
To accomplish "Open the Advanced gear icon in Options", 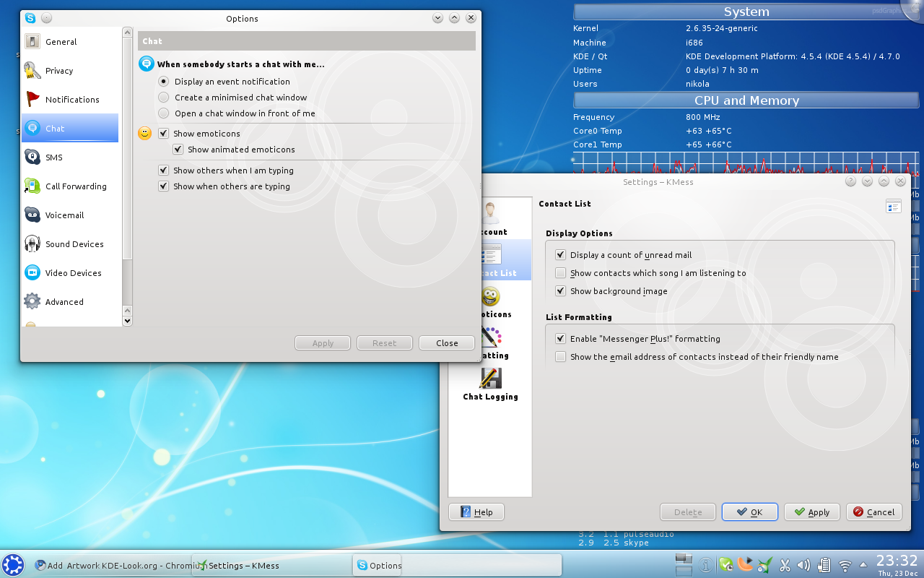I will coord(32,301).
